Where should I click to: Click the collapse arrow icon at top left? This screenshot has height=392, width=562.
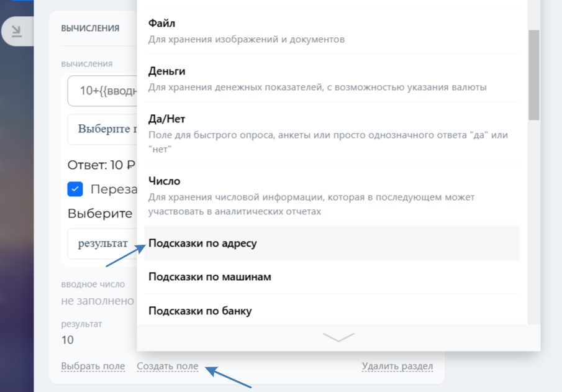(x=17, y=31)
